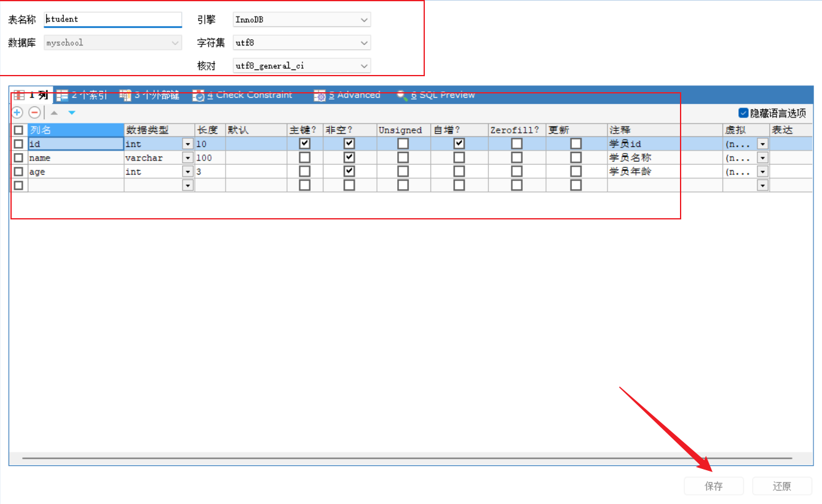Viewport: 822px width, 504px height.
Task: Click the comment cell 学员年龄
Action: click(x=665, y=171)
